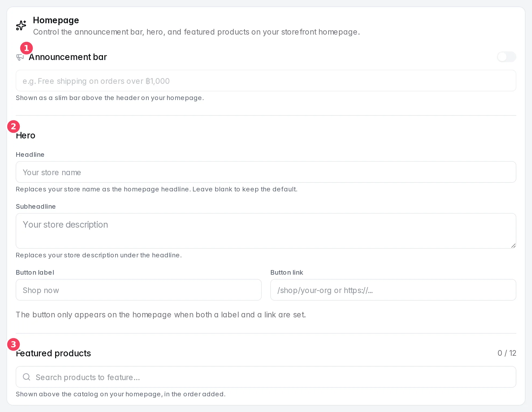Click the Subheadline textarea resize handle
This screenshot has width=532, height=412.
coord(513,245)
